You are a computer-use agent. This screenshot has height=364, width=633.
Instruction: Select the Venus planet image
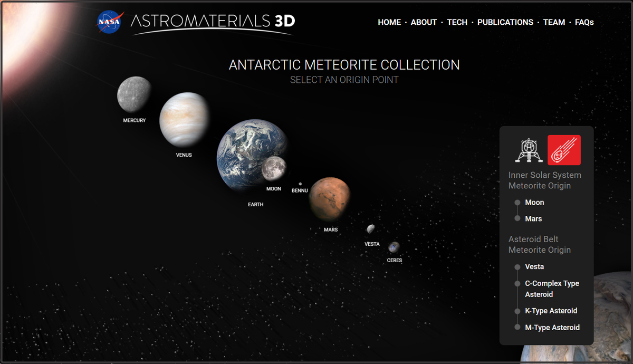[x=184, y=120]
